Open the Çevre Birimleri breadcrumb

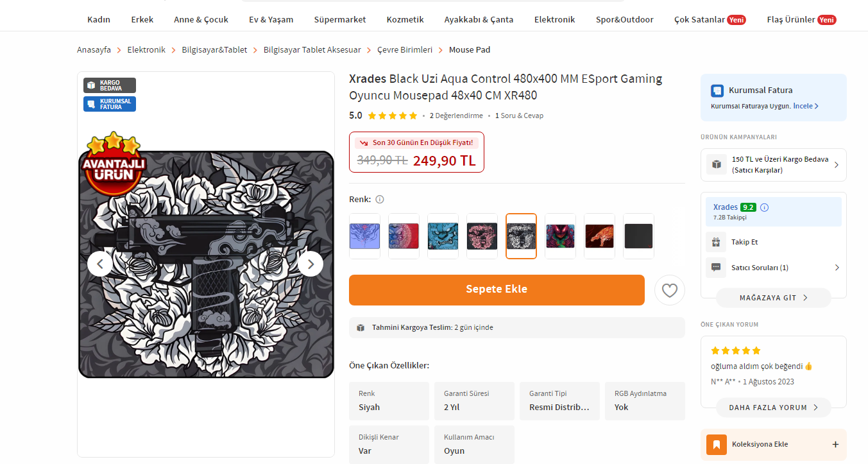click(x=404, y=49)
